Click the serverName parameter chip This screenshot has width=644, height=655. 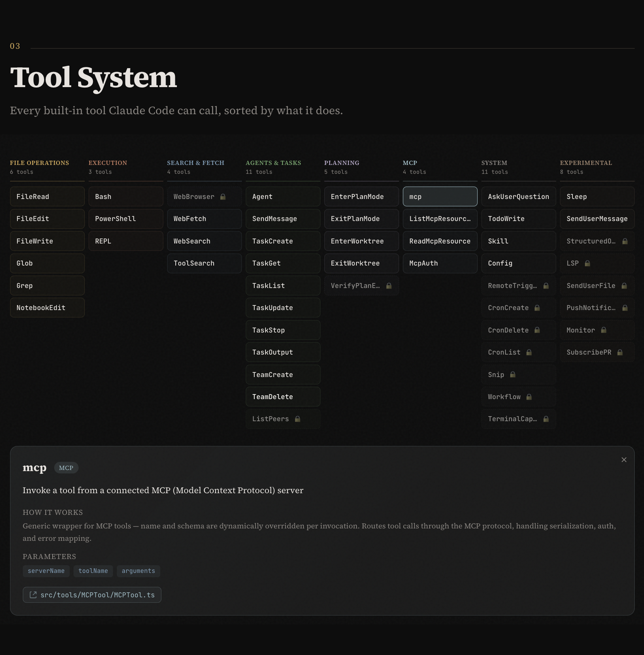pyautogui.click(x=46, y=571)
